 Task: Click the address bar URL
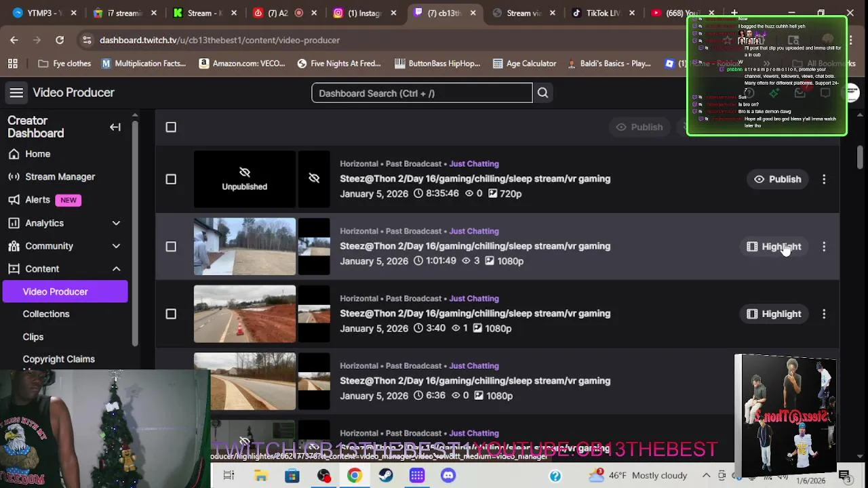[220, 40]
